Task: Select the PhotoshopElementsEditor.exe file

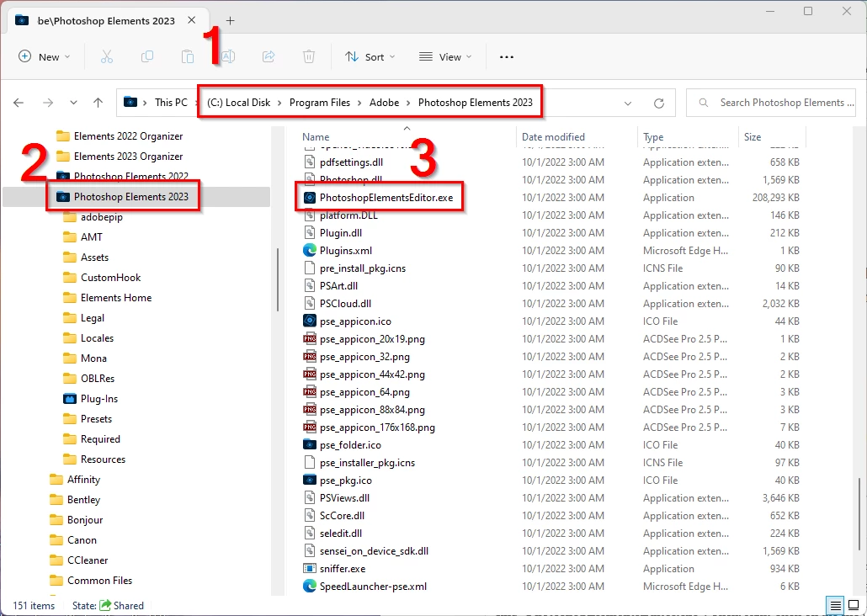Action: point(386,198)
